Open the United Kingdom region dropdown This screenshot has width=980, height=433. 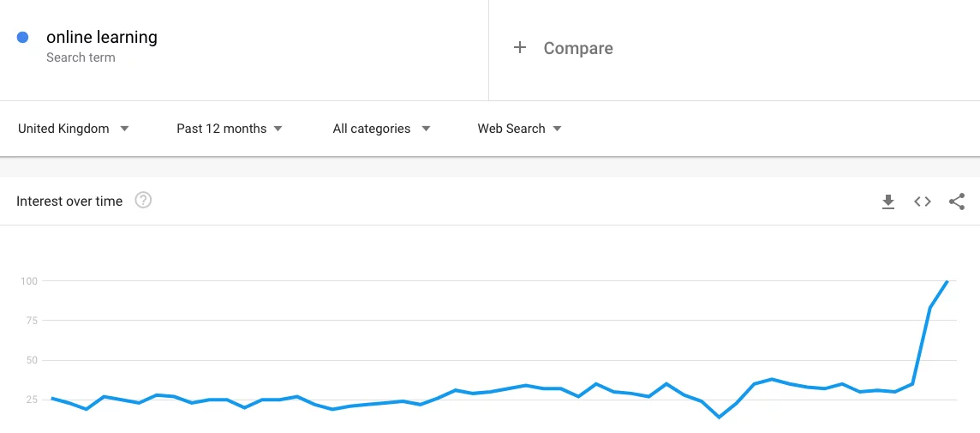coord(74,129)
